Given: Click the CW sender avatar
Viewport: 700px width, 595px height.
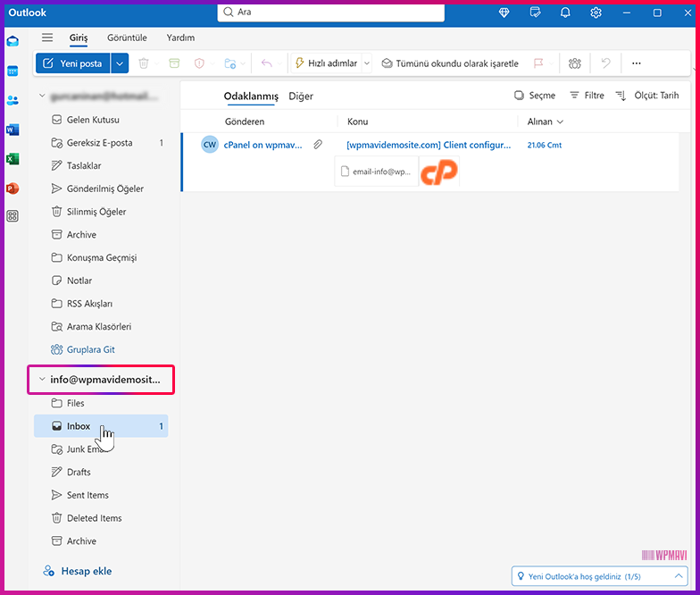Looking at the screenshot, I should click(209, 145).
